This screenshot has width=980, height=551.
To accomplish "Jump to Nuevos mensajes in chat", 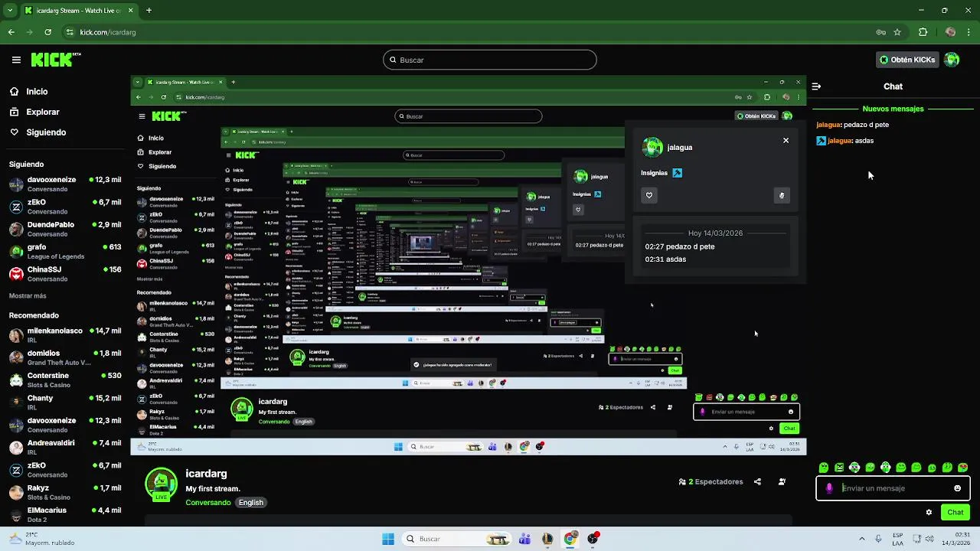I will 893,109.
